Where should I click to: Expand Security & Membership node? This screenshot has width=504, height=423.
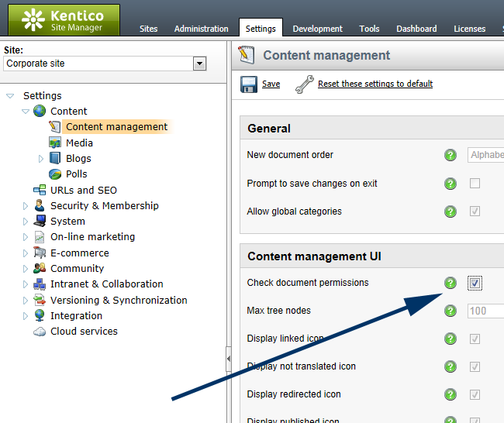click(26, 206)
